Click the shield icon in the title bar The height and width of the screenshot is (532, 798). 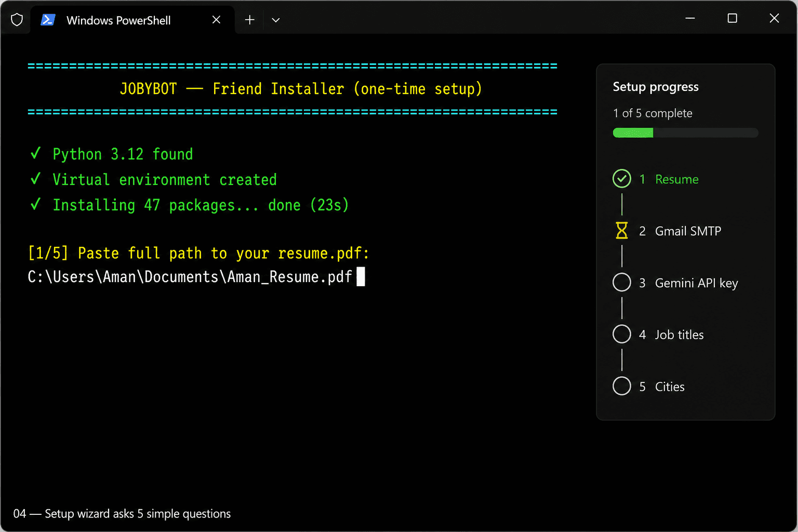(17, 20)
